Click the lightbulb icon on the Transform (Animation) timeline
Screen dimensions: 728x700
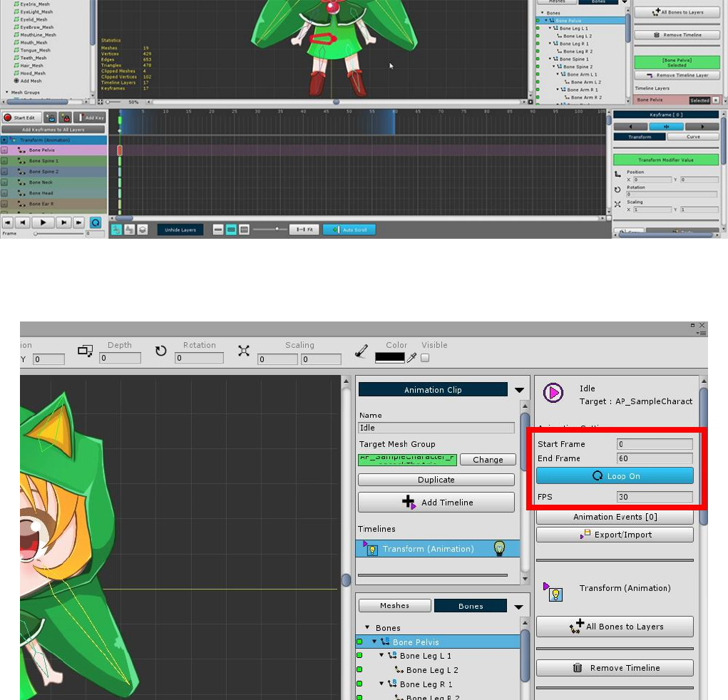pyautogui.click(x=499, y=548)
